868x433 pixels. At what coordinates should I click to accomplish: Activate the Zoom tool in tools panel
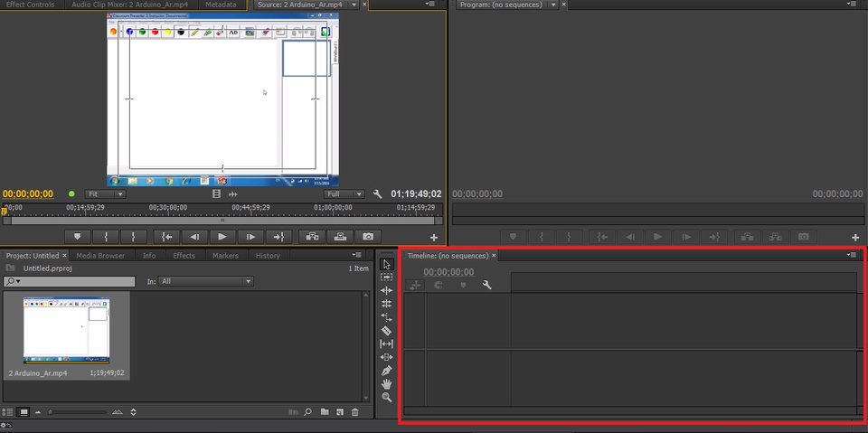[x=387, y=398]
